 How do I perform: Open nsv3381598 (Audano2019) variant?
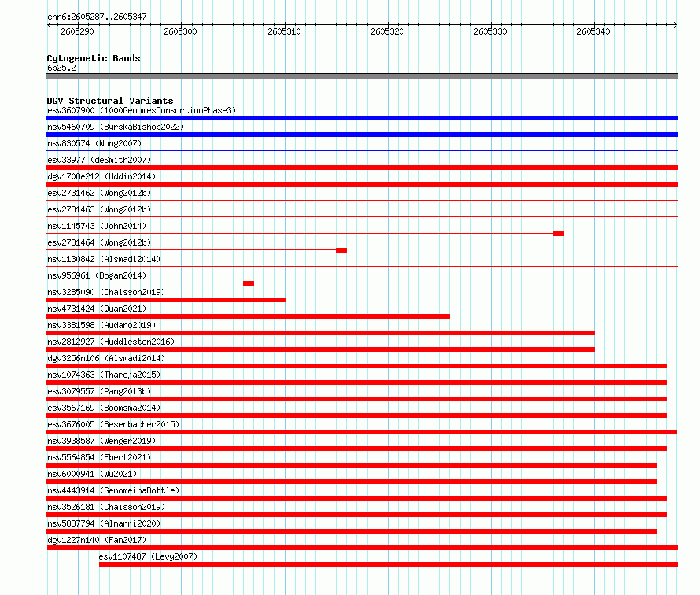tap(101, 325)
